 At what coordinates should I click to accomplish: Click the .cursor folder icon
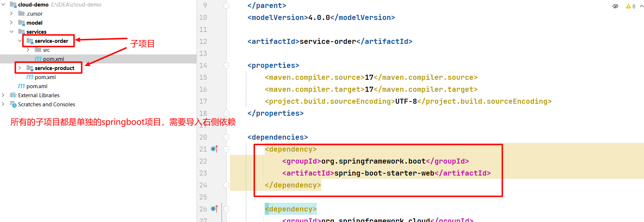tap(21, 13)
